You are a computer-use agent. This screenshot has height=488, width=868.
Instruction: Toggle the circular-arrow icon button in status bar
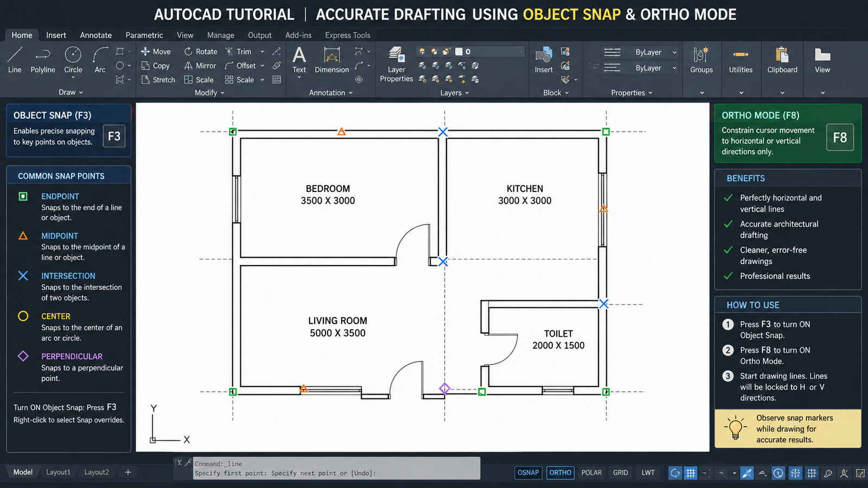tap(675, 473)
